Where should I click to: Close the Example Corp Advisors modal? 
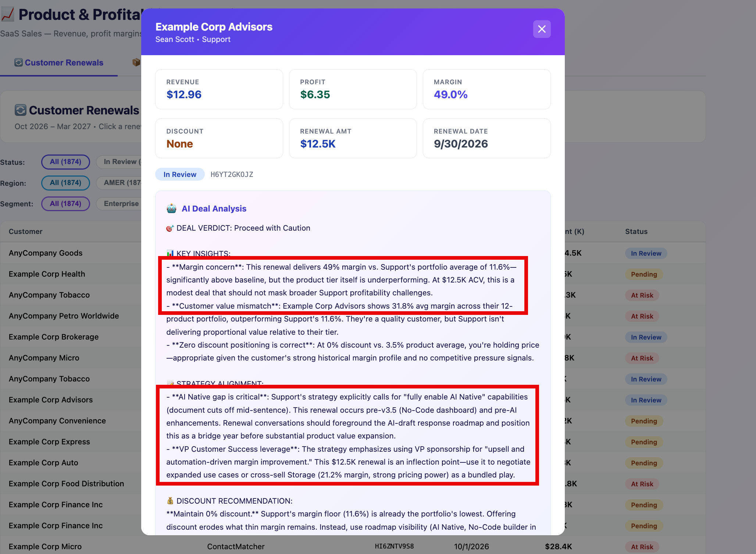tap(542, 29)
